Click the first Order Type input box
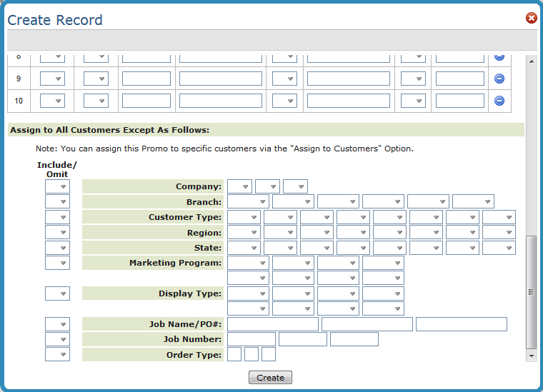The image size is (543, 392). click(x=234, y=354)
